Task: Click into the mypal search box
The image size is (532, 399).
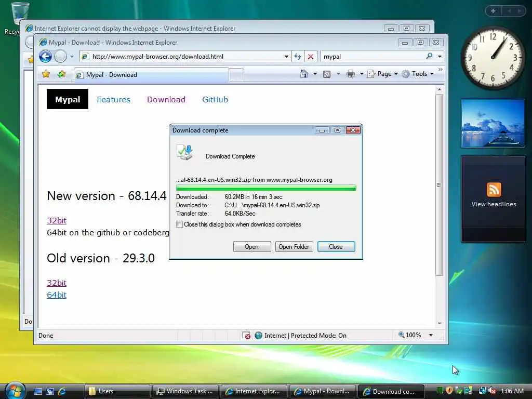Action: [x=373, y=57]
